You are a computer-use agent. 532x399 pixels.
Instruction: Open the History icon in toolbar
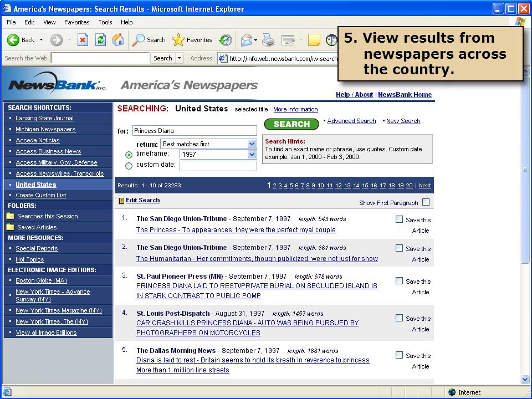pos(226,40)
